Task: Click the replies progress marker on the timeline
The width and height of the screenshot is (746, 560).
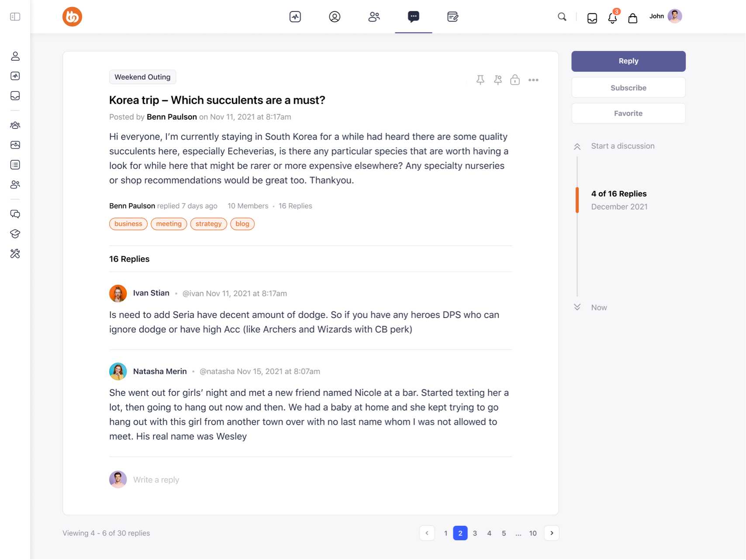Action: click(x=577, y=200)
